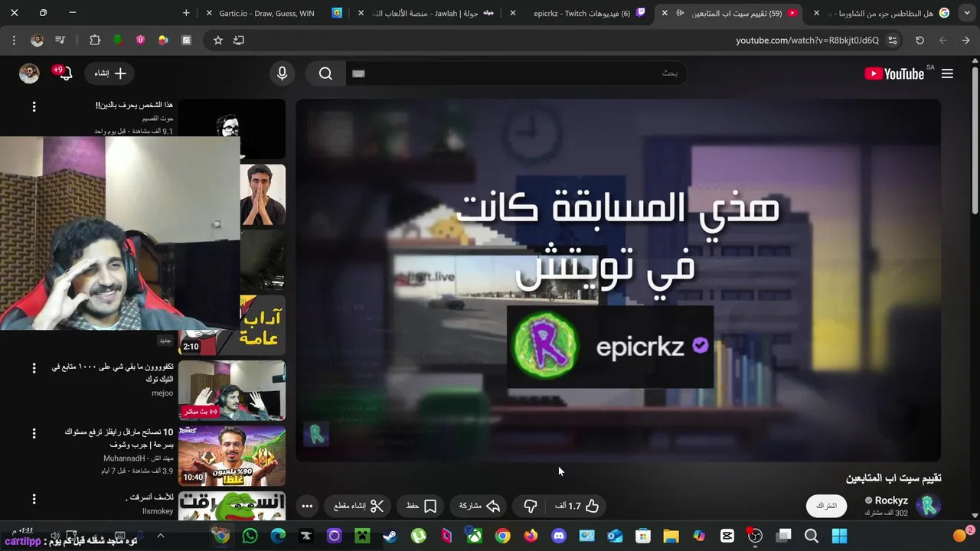This screenshot has height=551, width=980.
Task: Open options for 'للأسف انسرقت' video
Action: coord(34,499)
